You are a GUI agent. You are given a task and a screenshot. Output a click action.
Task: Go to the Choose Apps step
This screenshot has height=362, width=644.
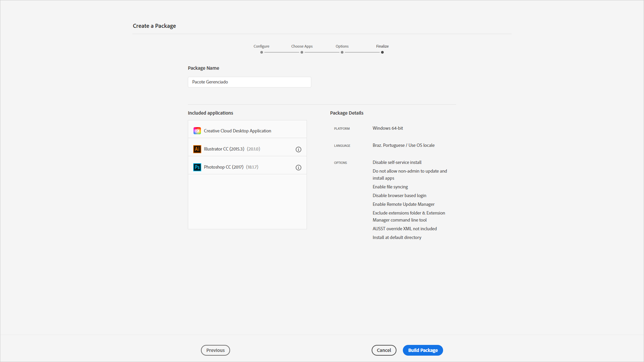point(302,52)
